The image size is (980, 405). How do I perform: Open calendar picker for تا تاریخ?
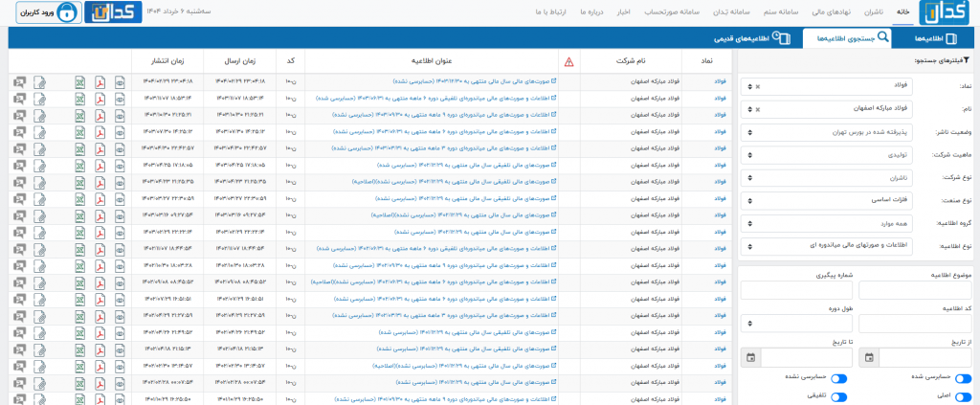click(x=750, y=357)
